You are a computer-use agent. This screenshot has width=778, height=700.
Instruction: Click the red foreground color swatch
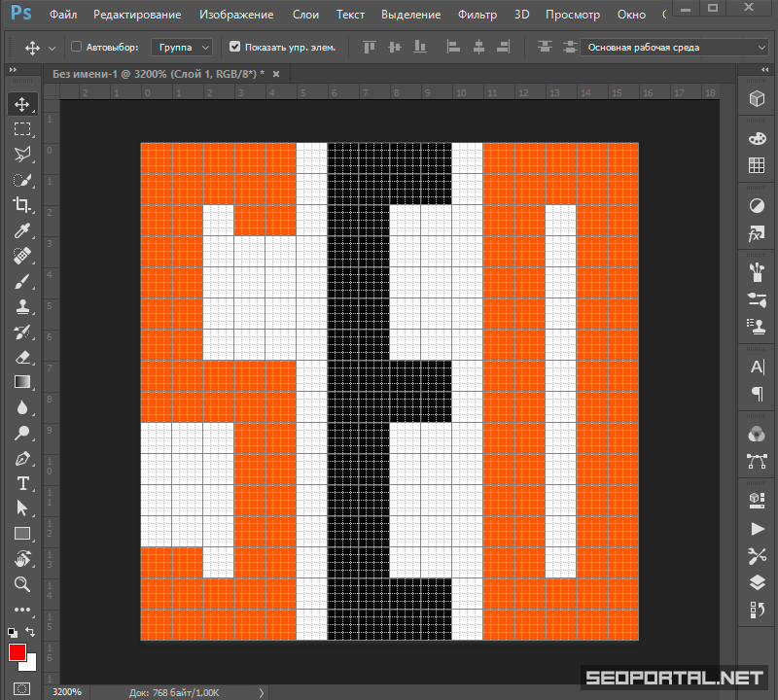point(18,652)
